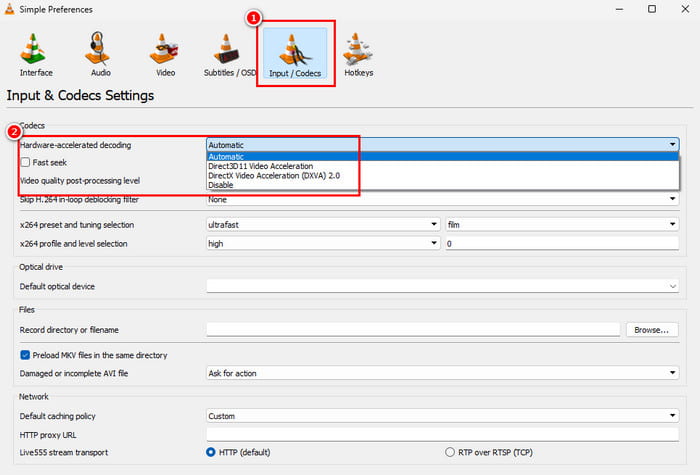The height and width of the screenshot is (475, 700).
Task: Expand the Default optical device dropdown
Action: point(442,286)
